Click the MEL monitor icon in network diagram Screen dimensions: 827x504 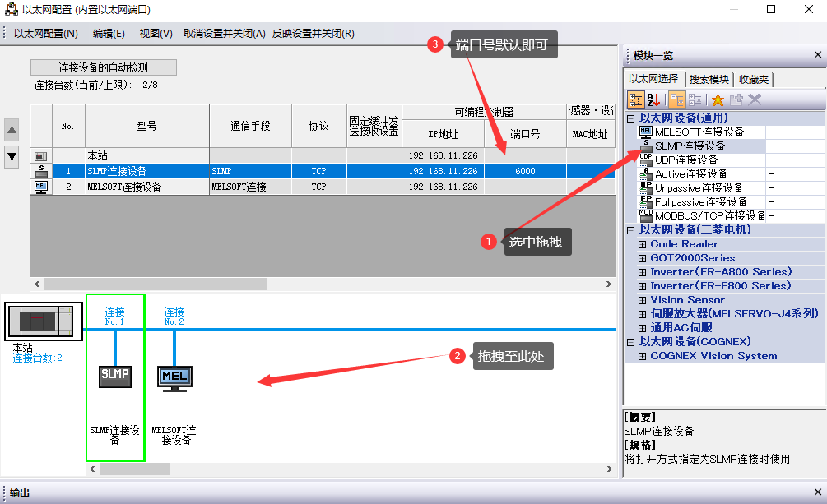point(174,378)
